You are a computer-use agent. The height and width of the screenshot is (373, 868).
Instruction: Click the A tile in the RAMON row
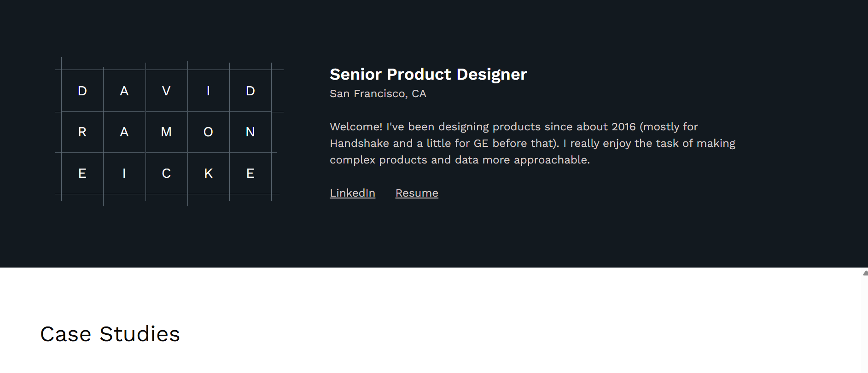pyautogui.click(x=124, y=132)
